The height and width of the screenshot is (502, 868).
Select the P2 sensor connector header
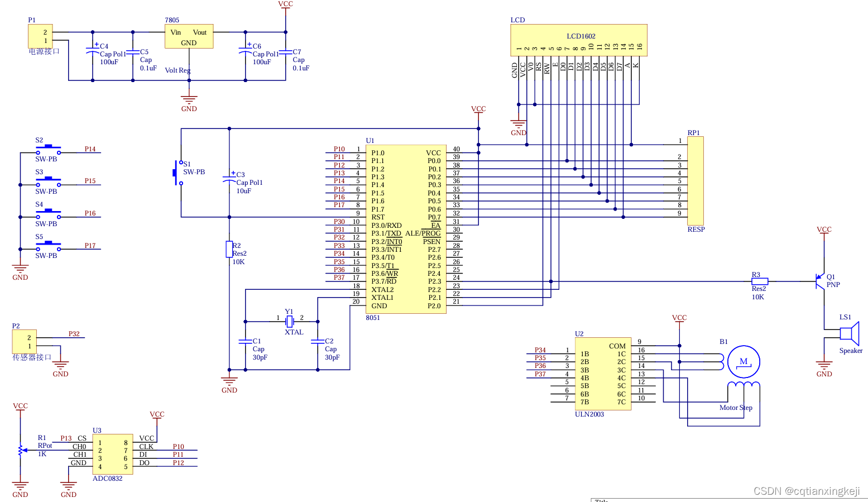tap(25, 341)
